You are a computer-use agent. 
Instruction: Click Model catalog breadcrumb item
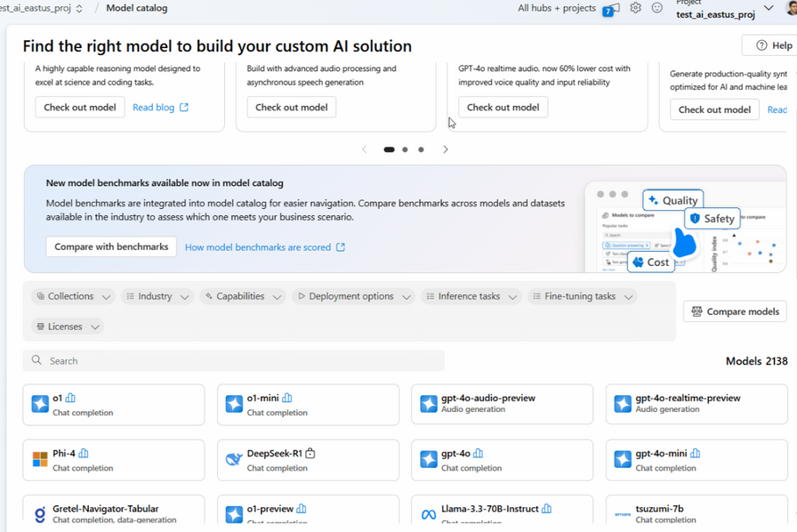pyautogui.click(x=136, y=8)
